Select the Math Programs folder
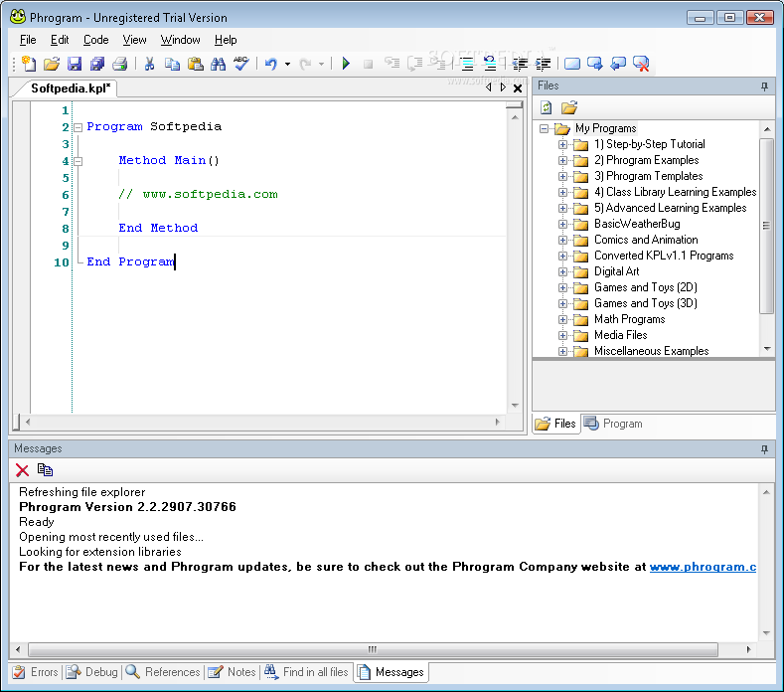Image resolution: width=784 pixels, height=692 pixels. click(629, 319)
